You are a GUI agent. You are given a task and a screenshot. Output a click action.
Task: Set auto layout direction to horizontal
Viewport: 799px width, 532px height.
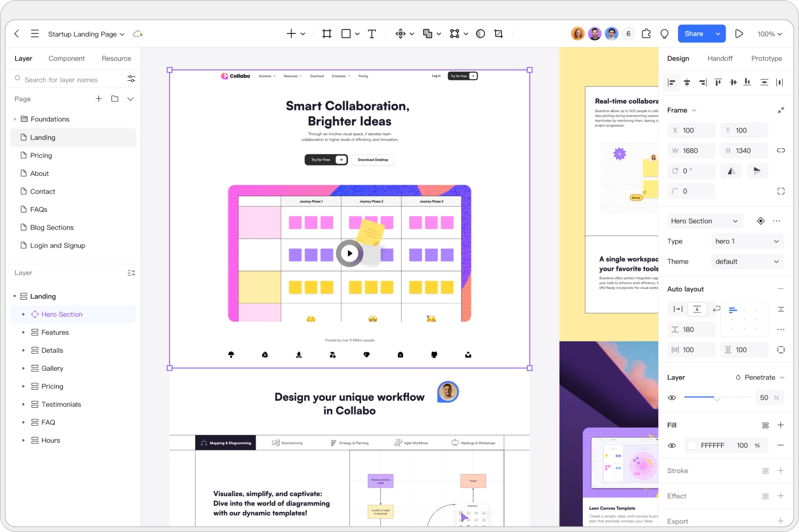[678, 309]
